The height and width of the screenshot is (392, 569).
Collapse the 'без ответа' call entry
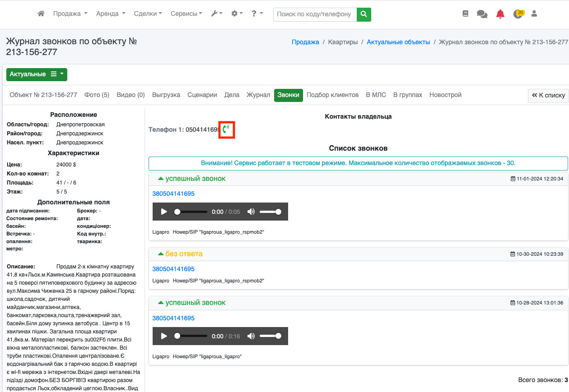click(x=160, y=254)
